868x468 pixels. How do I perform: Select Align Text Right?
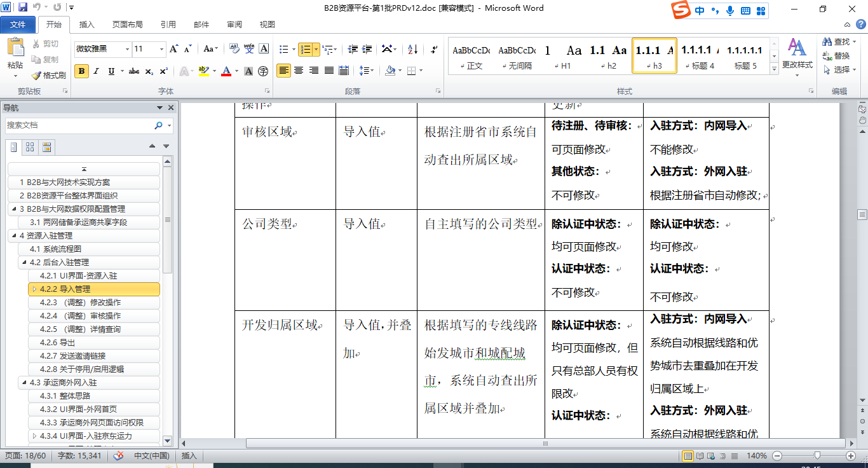point(314,71)
